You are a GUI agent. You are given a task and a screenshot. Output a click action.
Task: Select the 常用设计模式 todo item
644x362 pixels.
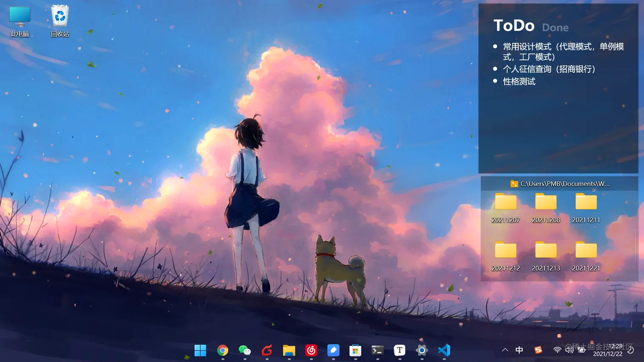click(559, 51)
